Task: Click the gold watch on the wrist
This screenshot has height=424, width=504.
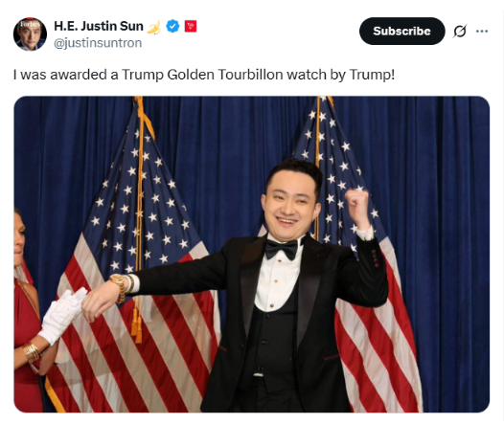Action: (119, 287)
